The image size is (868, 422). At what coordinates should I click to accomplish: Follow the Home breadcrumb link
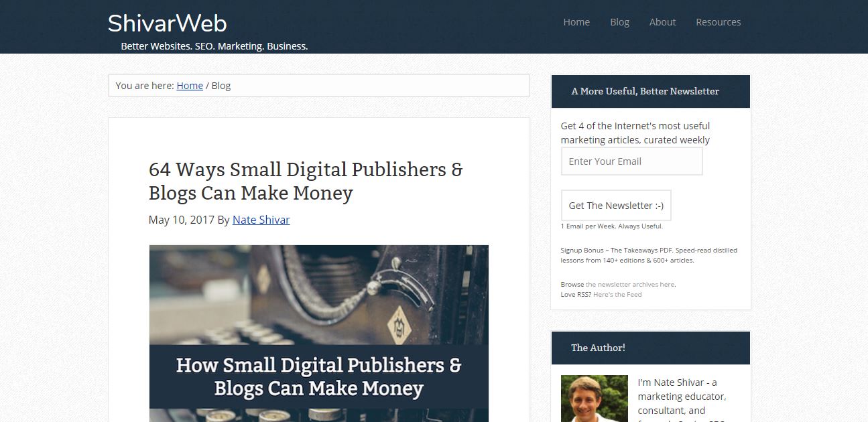(x=190, y=86)
